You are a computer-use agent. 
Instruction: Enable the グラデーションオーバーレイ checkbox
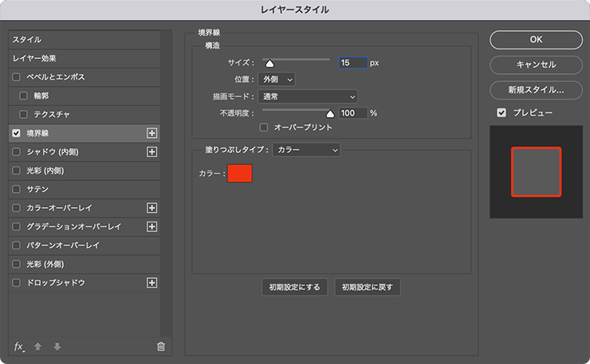point(16,227)
